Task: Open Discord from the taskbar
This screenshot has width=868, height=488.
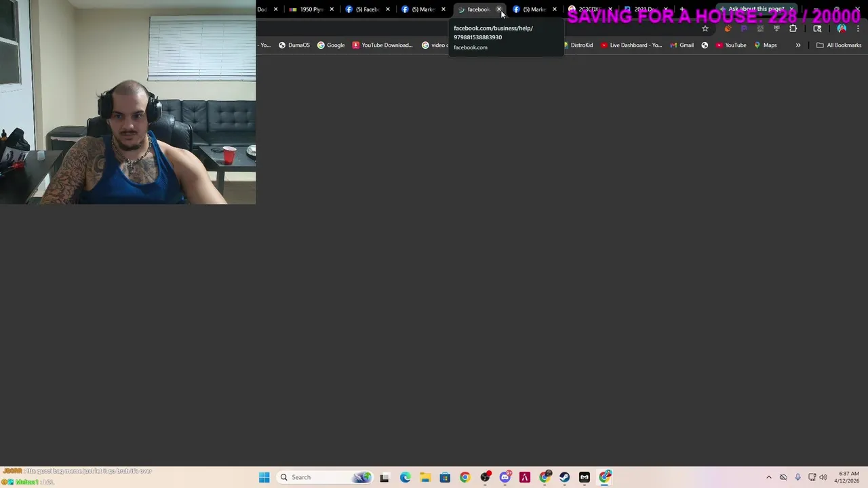Action: (x=505, y=477)
